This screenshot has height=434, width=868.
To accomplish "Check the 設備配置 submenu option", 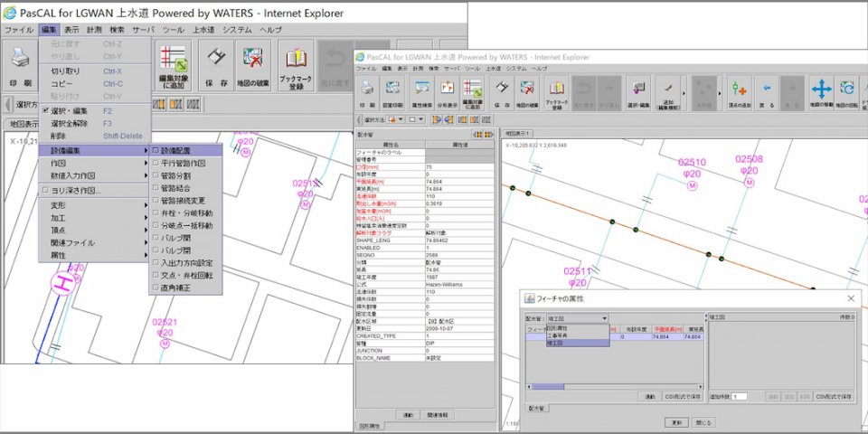I will [x=186, y=150].
